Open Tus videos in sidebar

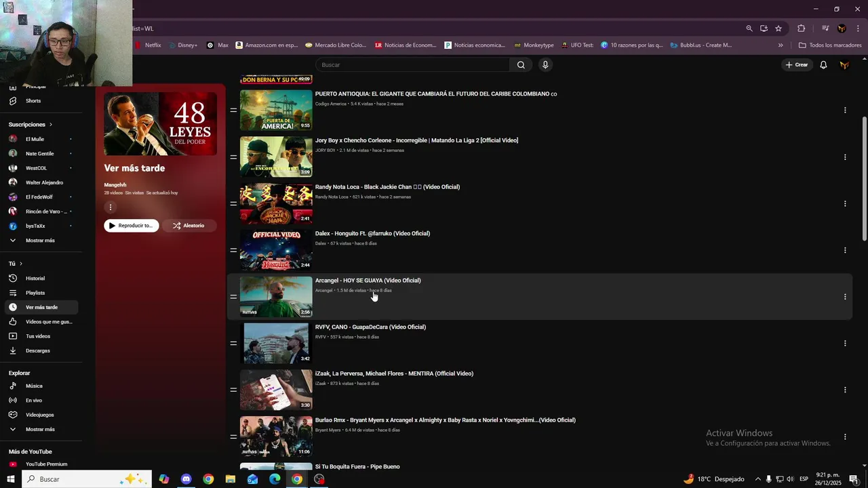click(x=39, y=336)
